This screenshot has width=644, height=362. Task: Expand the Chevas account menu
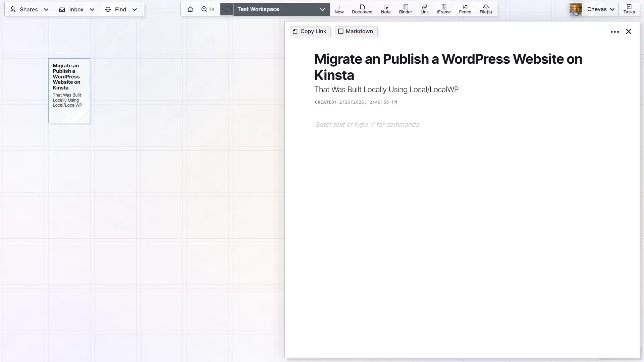(x=600, y=9)
